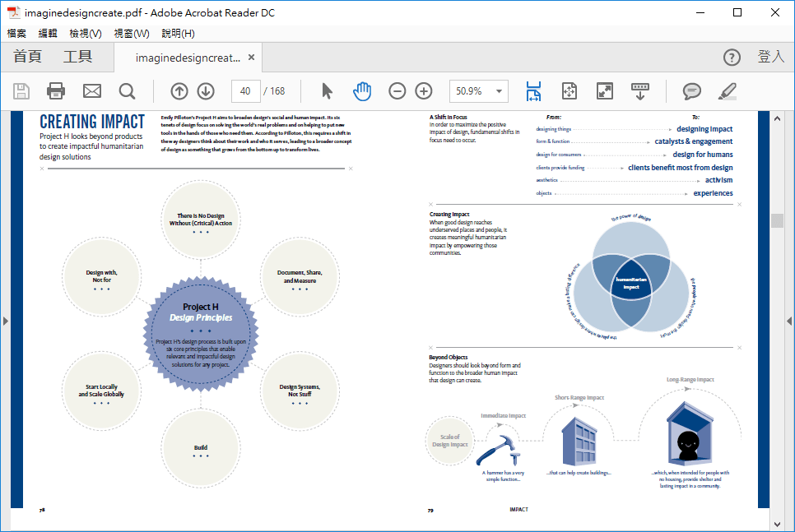Viewport: 795px width, 532px height.
Task: Click the 'Scale of Design Impact' circle
Action: [x=449, y=441]
